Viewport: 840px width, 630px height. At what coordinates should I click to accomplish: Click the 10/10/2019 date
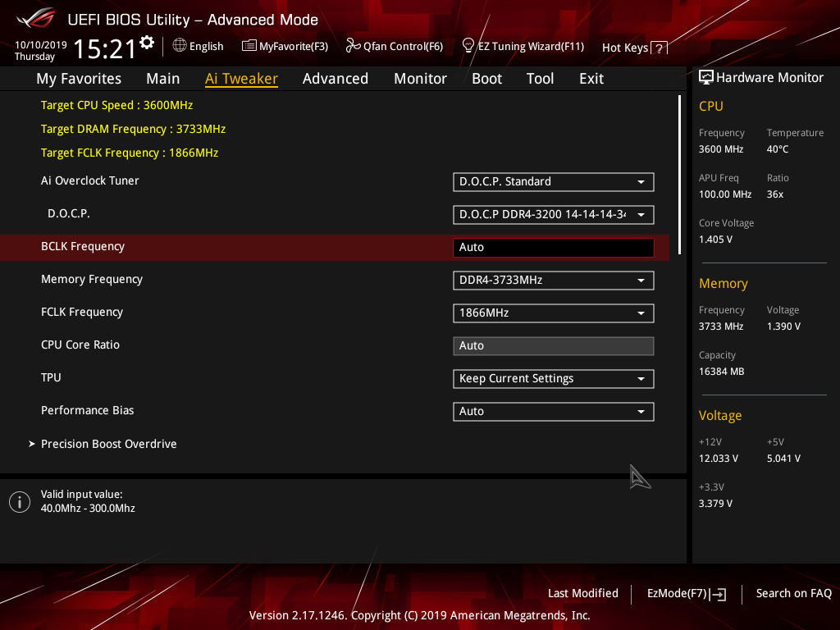click(41, 45)
